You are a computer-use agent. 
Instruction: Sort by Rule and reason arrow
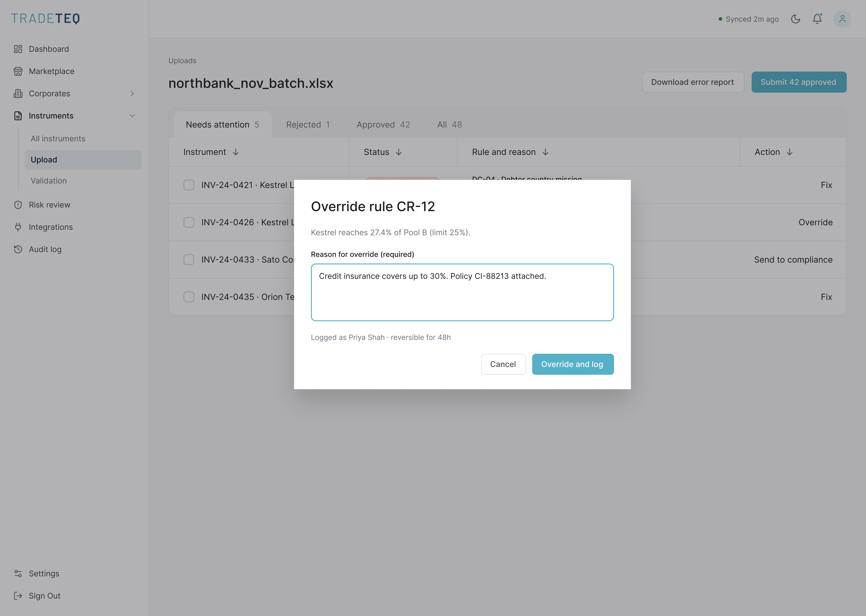coord(546,152)
